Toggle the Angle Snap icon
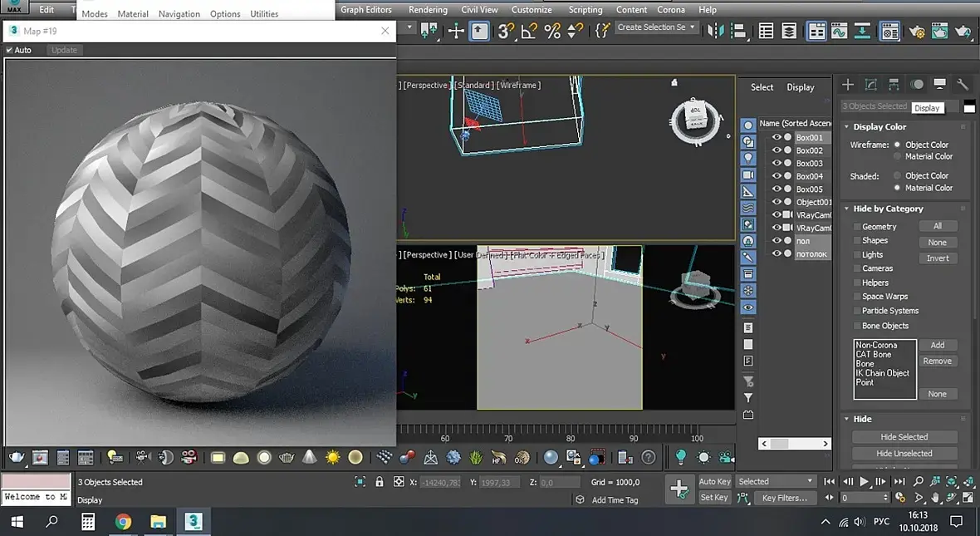The width and height of the screenshot is (980, 536). point(530,32)
